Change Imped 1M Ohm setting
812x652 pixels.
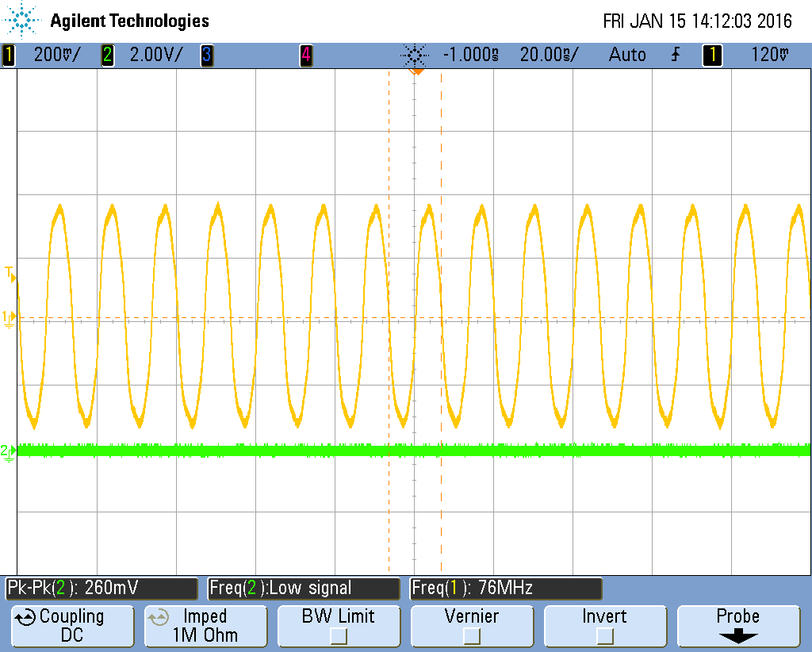[205, 626]
